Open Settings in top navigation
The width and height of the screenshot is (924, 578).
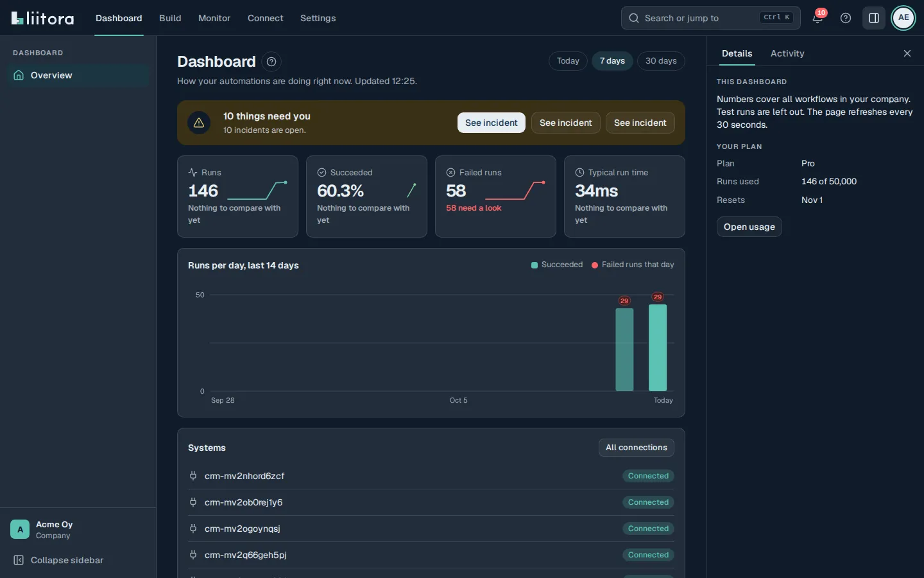(318, 18)
